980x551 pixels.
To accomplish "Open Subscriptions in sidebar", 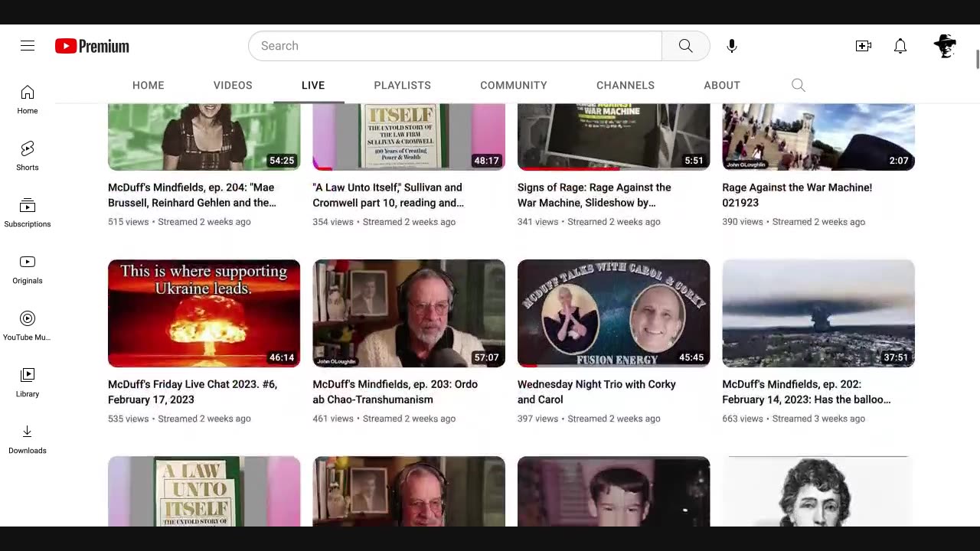I will point(28,213).
